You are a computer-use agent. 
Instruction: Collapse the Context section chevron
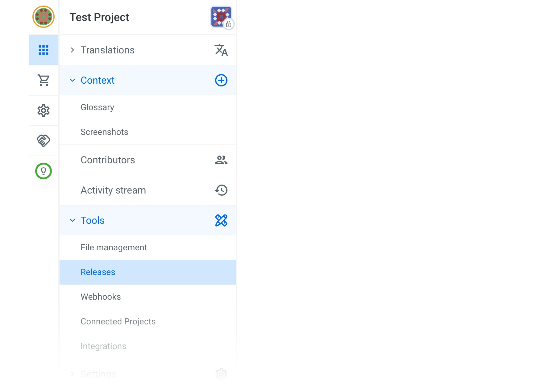coord(73,80)
